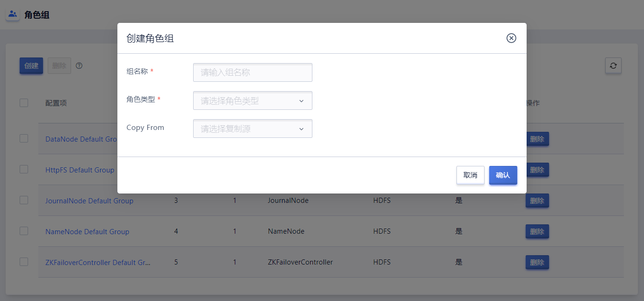Delete the HttpFS Default Group row

(537, 170)
